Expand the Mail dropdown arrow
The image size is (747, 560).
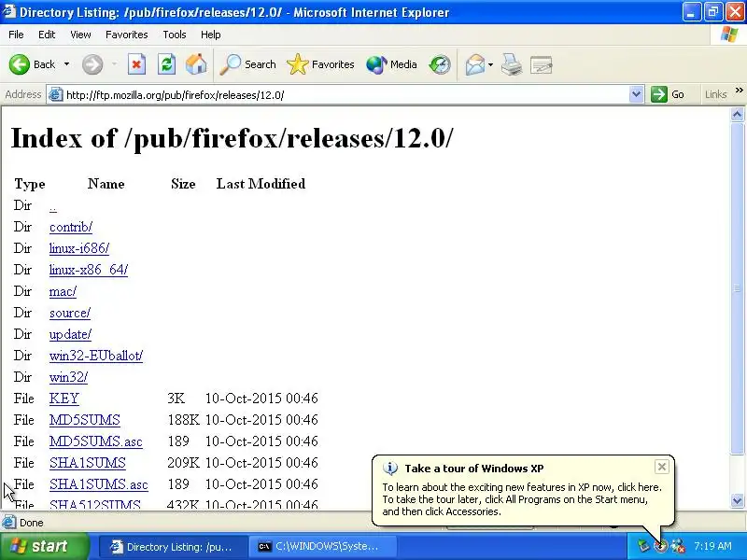491,64
